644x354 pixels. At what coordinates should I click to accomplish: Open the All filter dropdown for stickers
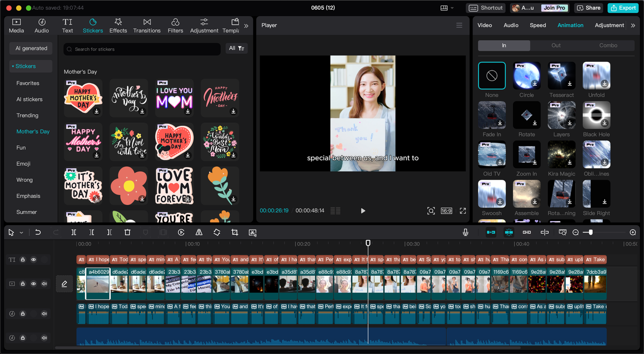236,48
